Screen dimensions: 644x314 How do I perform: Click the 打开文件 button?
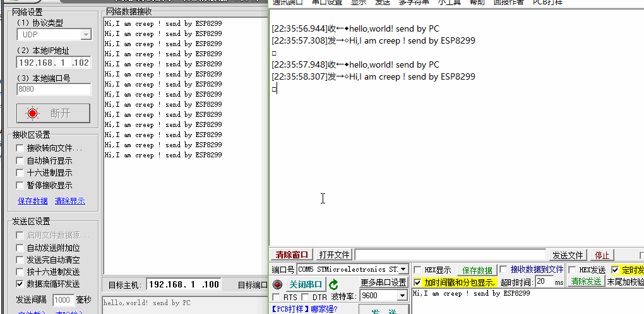tap(335, 255)
